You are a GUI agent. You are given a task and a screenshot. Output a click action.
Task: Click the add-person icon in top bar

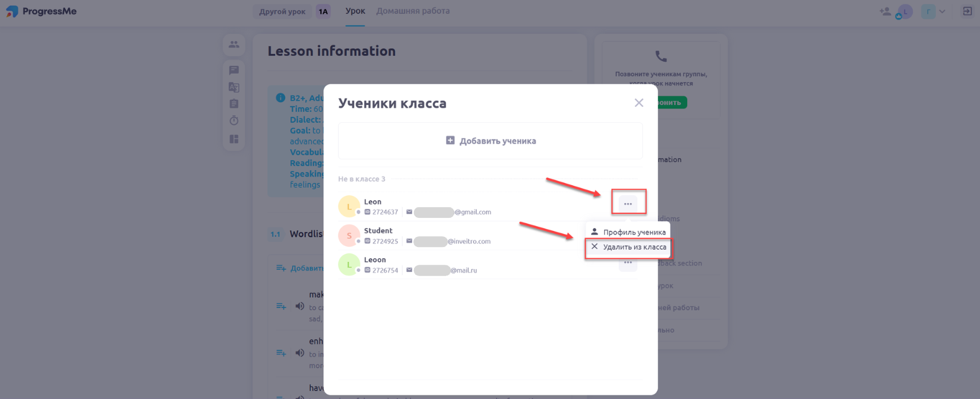click(885, 11)
